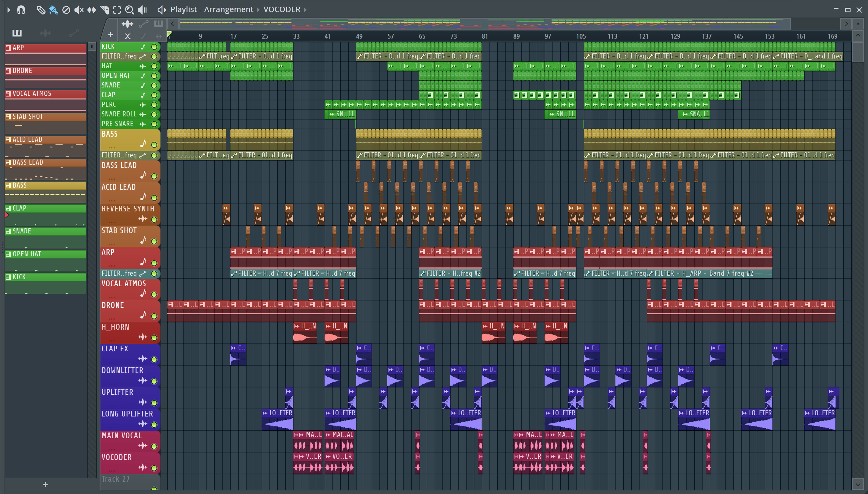Select the Playback speaker tool
This screenshot has height=494, width=868.
pyautogui.click(x=142, y=10)
